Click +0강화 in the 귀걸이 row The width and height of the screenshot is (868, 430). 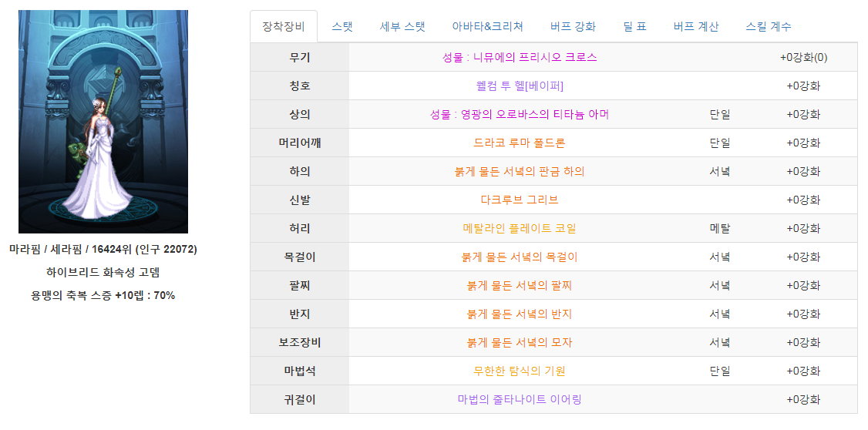coord(803,400)
